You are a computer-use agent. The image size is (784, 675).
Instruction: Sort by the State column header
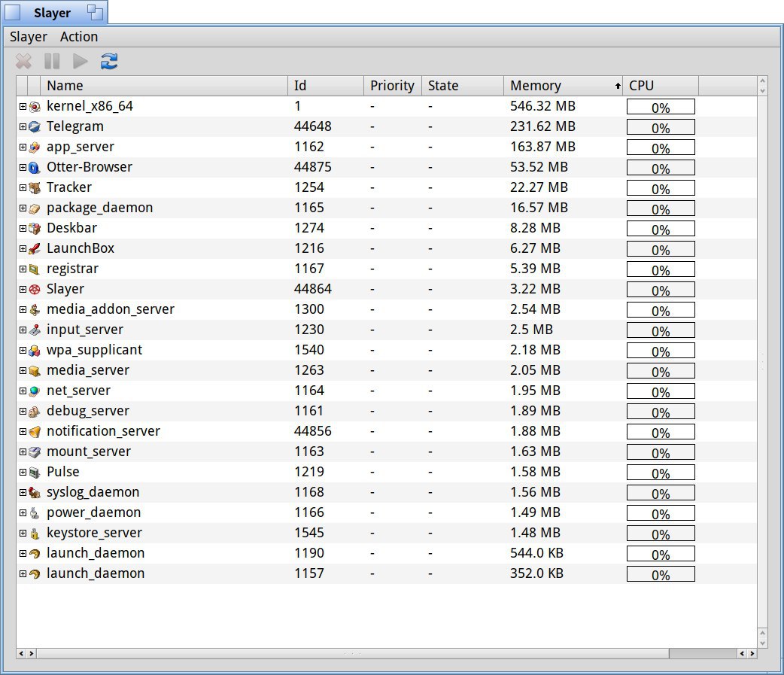click(x=463, y=86)
